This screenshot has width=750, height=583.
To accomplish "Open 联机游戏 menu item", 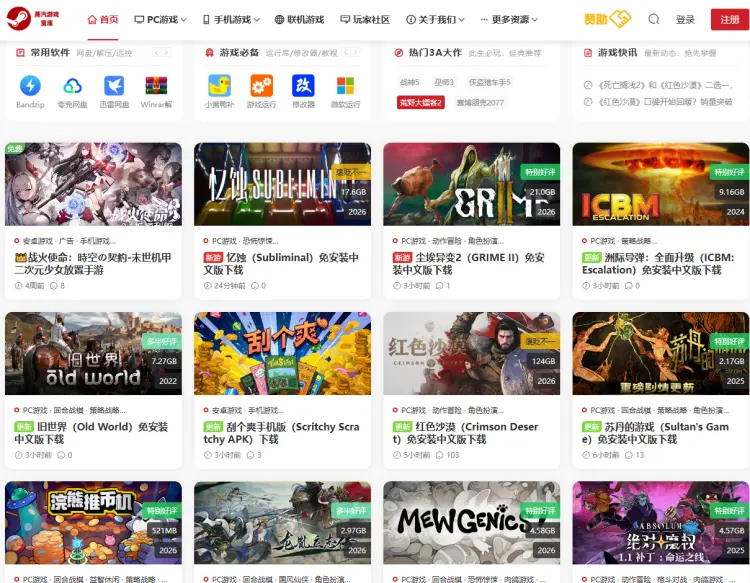I will click(x=299, y=20).
